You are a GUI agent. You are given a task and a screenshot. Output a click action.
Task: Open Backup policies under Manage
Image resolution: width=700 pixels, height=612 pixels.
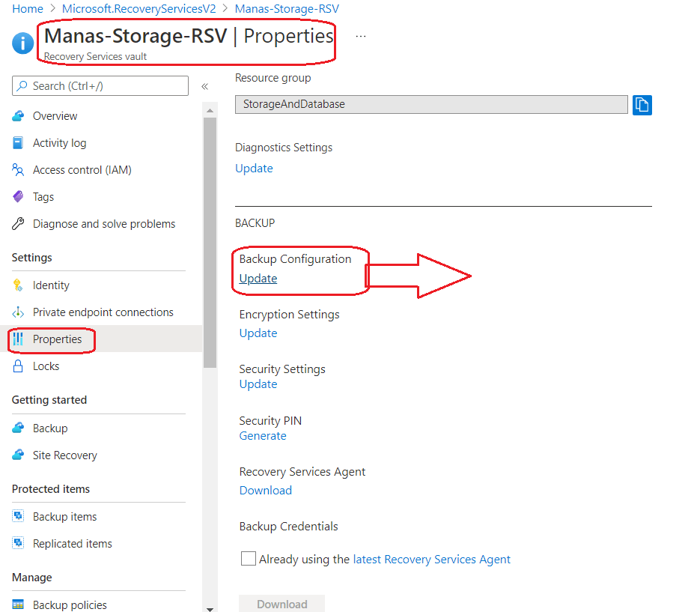(x=70, y=605)
